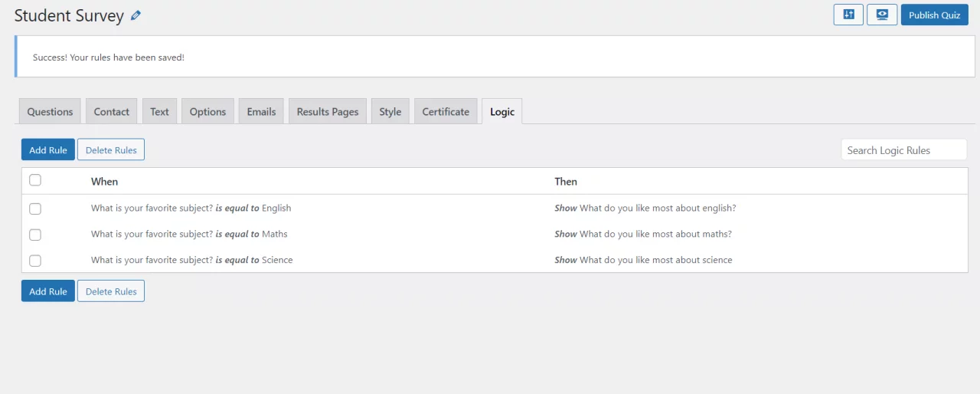Click the pencil icon beside Student Survey
980x394 pixels.
click(x=136, y=15)
